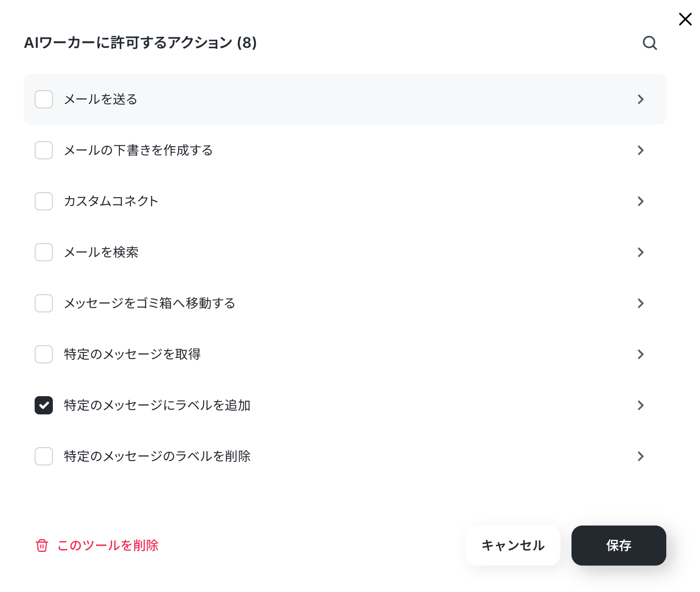Image resolution: width=700 pixels, height=592 pixels.
Task: Check the メールを送る checkbox
Action: [x=44, y=99]
